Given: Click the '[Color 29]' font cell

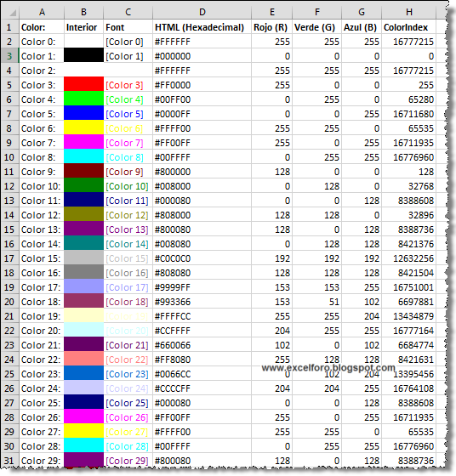Looking at the screenshot, I should click(x=128, y=461).
